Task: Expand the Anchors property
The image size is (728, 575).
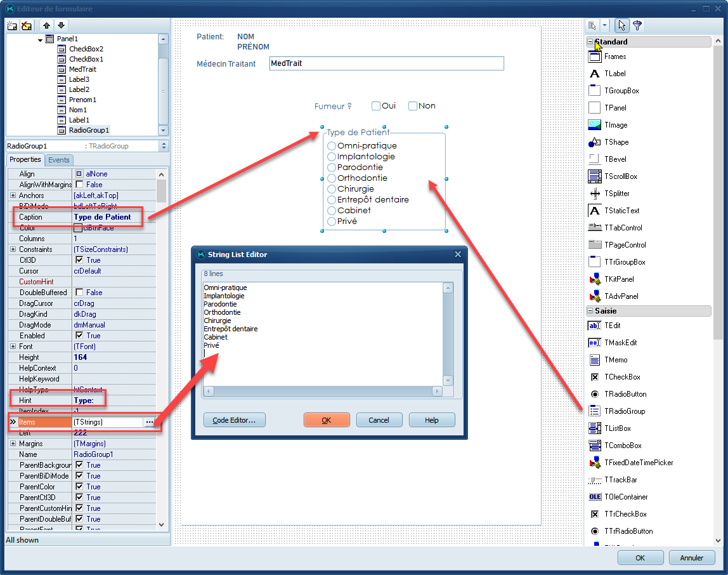Action: [13, 195]
